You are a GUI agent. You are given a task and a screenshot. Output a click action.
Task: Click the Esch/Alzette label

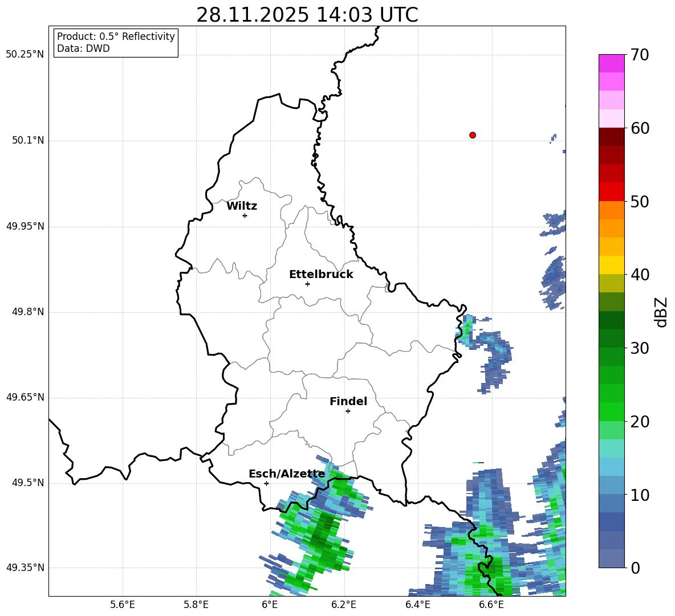(x=287, y=474)
